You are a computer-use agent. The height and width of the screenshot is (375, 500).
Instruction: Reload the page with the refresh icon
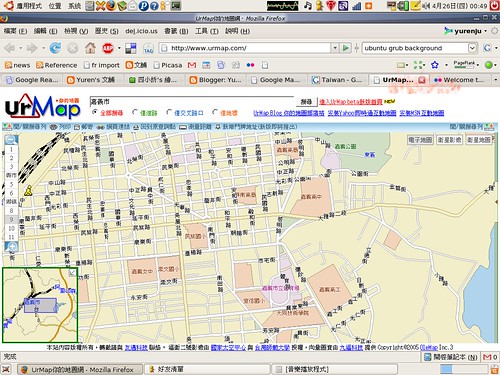(55, 48)
